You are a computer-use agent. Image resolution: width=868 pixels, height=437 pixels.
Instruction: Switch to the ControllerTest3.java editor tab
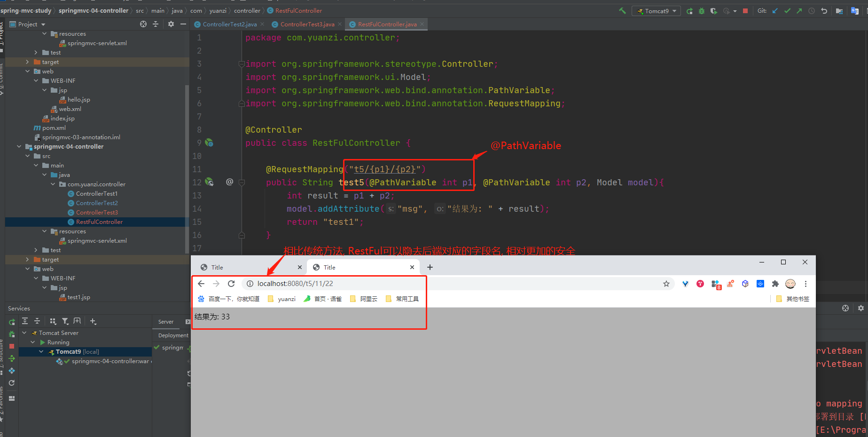[x=307, y=24]
